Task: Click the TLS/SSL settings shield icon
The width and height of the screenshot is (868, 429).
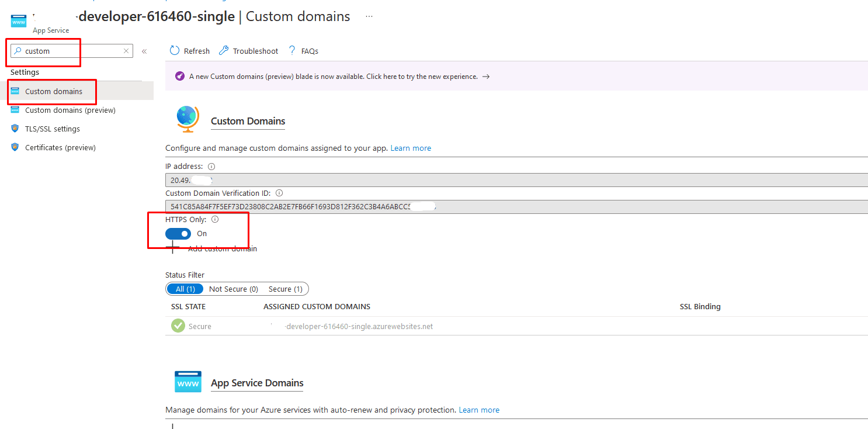Action: click(15, 129)
